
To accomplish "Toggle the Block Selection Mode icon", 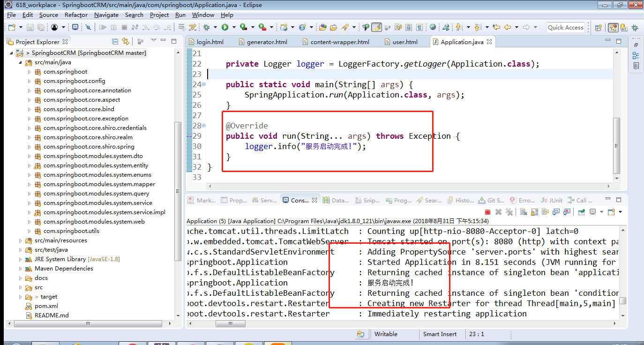I will [409, 27].
